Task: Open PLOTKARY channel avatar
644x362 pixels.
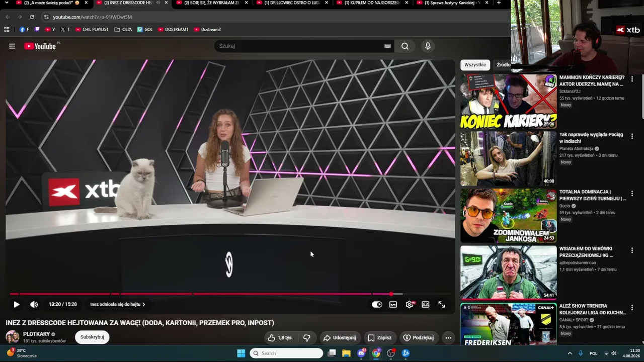Action: pos(13,337)
